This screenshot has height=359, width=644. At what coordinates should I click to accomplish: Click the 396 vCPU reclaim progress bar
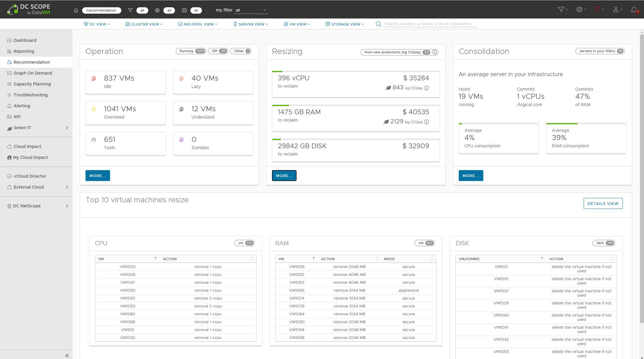(x=356, y=72)
